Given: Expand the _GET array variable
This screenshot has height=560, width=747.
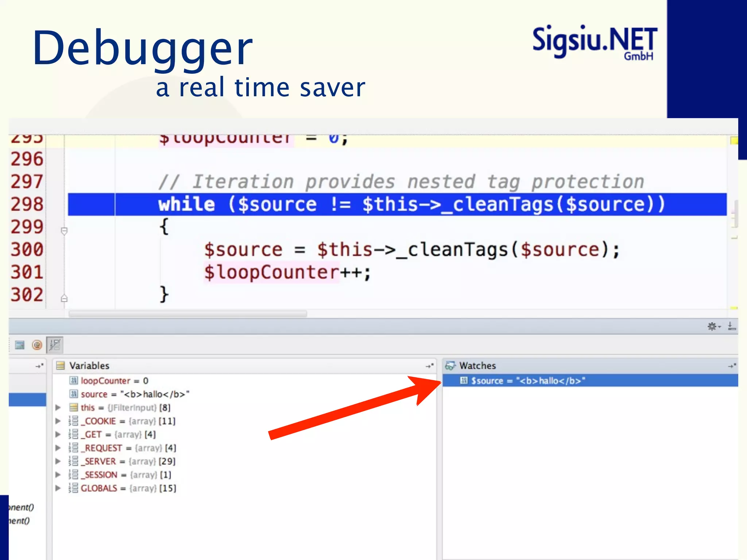Looking at the screenshot, I should tap(58, 435).
